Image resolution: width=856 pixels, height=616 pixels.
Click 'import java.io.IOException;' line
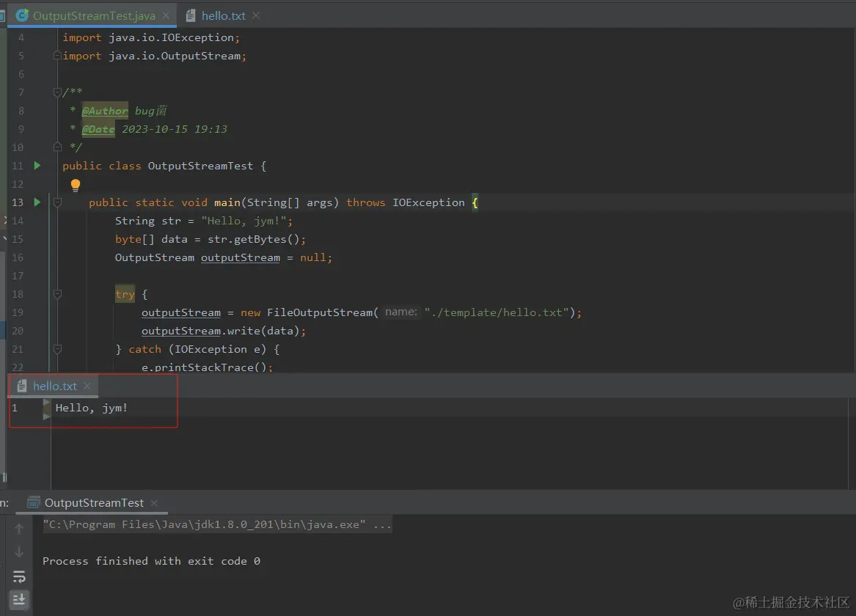coord(151,37)
